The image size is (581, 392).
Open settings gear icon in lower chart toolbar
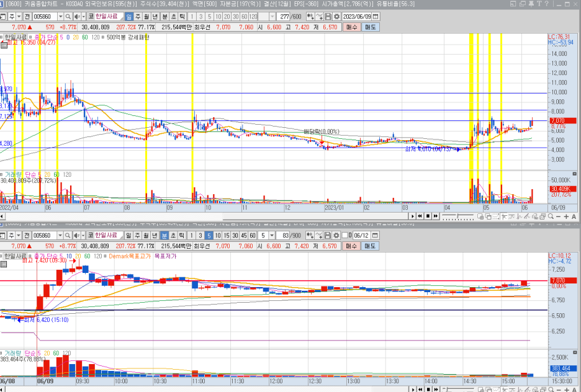pos(336,236)
